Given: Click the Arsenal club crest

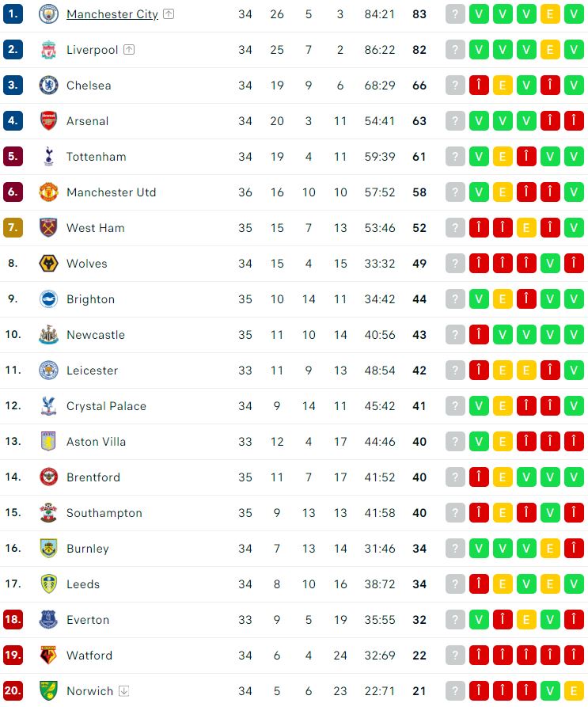Looking at the screenshot, I should (47, 120).
